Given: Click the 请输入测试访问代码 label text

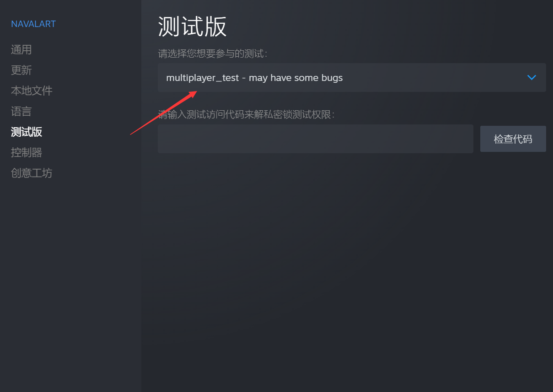Looking at the screenshot, I should click(x=246, y=114).
